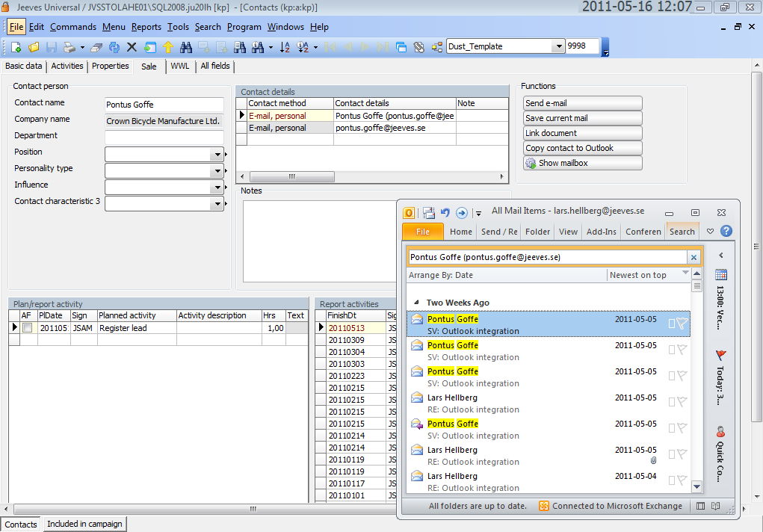Open the Influence dropdown
763x532 pixels.
tap(217, 188)
